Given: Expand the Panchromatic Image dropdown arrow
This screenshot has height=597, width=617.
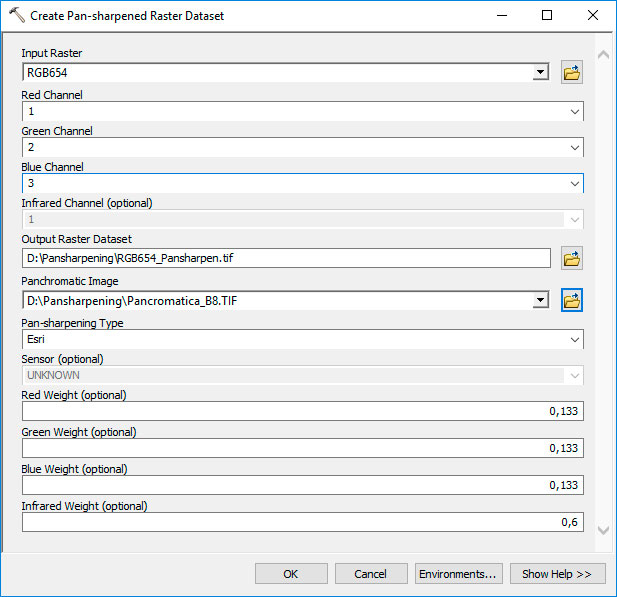Looking at the screenshot, I should [x=541, y=300].
